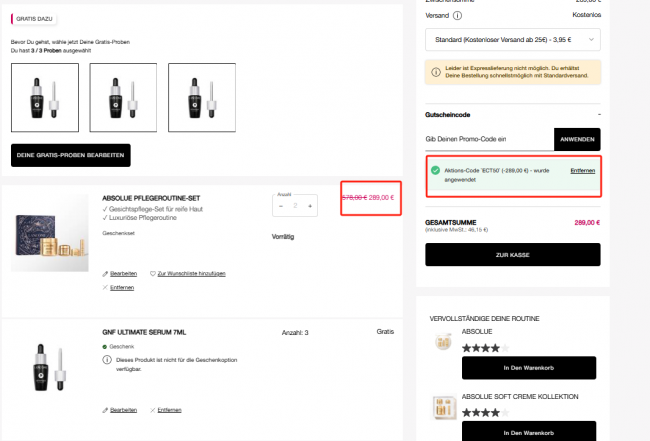
Task: Click the info icon beside Geschenkoption notice
Action: point(107,360)
